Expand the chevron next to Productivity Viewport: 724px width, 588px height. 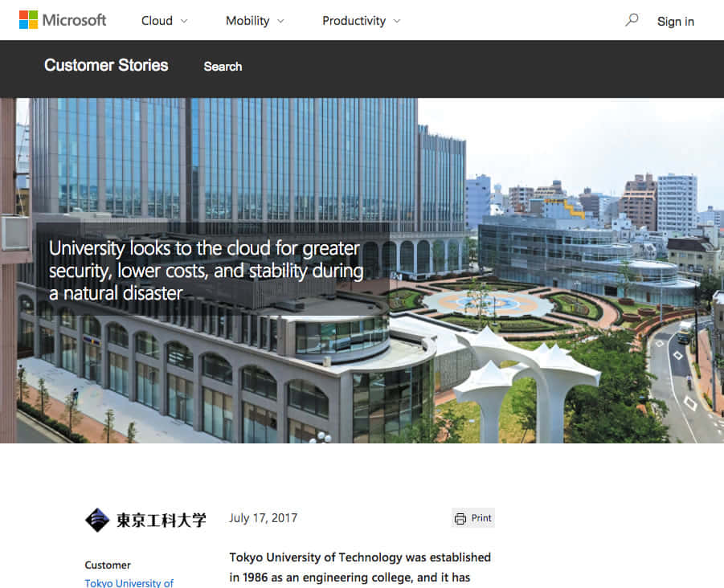(397, 21)
